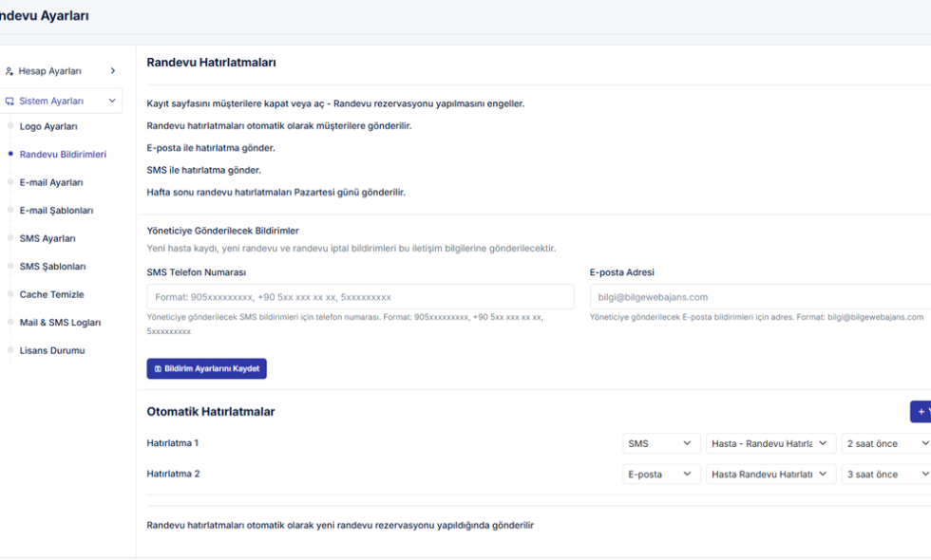Open Logo Ayarları in the sidebar
The image size is (931, 560).
(x=48, y=126)
